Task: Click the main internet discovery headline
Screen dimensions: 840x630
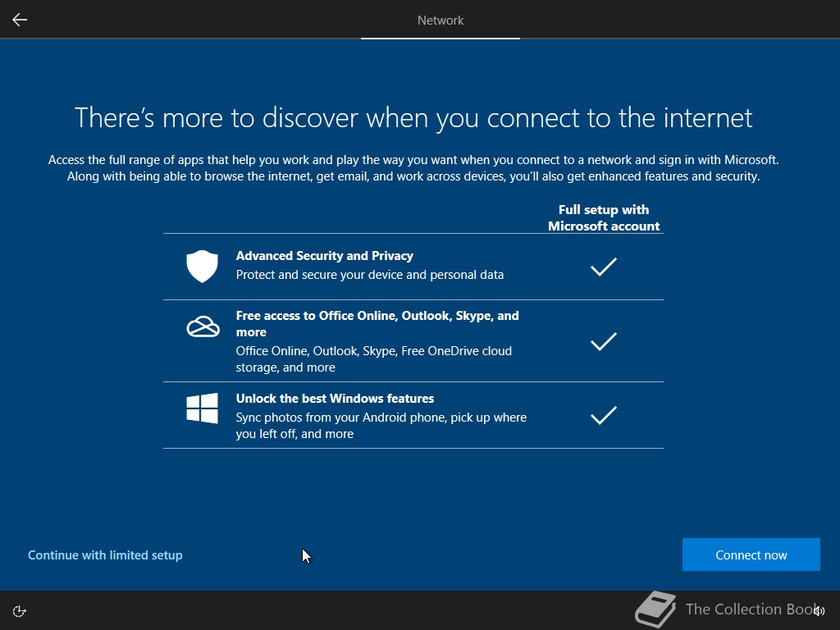Action: pos(413,118)
